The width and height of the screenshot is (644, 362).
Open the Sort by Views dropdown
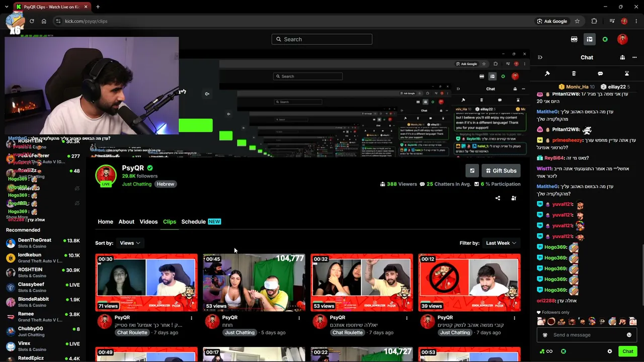coord(129,243)
